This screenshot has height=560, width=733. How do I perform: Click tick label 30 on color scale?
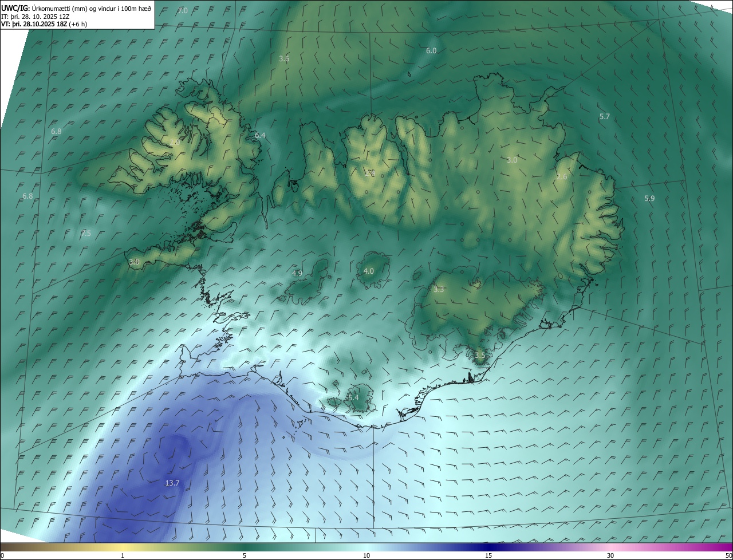610,555
